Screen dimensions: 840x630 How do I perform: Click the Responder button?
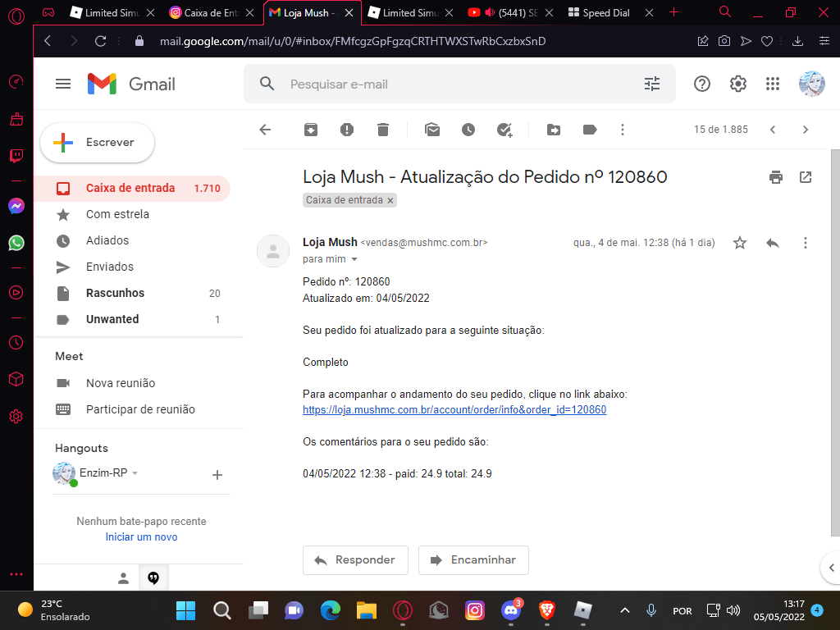(x=355, y=559)
